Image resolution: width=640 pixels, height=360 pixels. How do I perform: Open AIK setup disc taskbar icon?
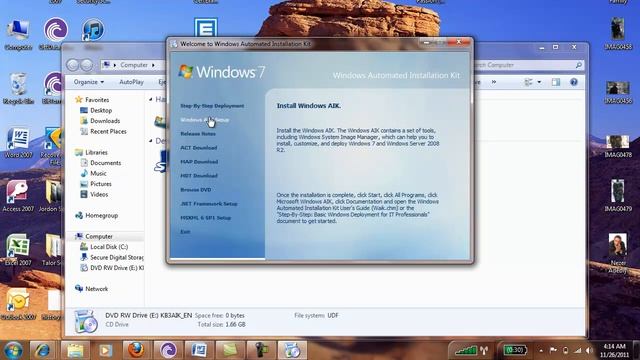[291, 350]
